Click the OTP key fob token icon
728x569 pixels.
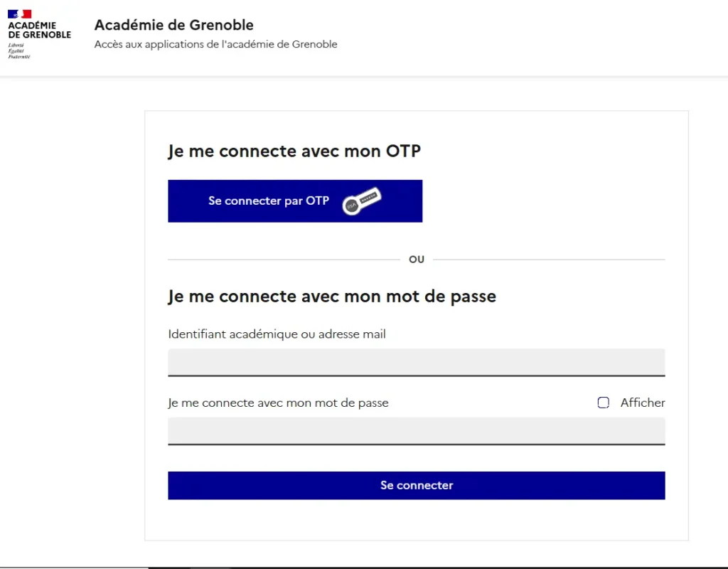click(362, 201)
